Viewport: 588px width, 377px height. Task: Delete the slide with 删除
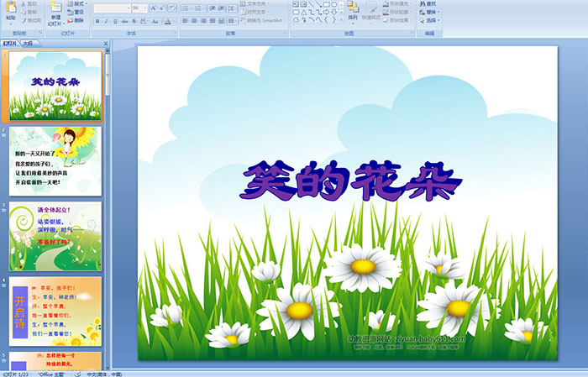[76, 20]
